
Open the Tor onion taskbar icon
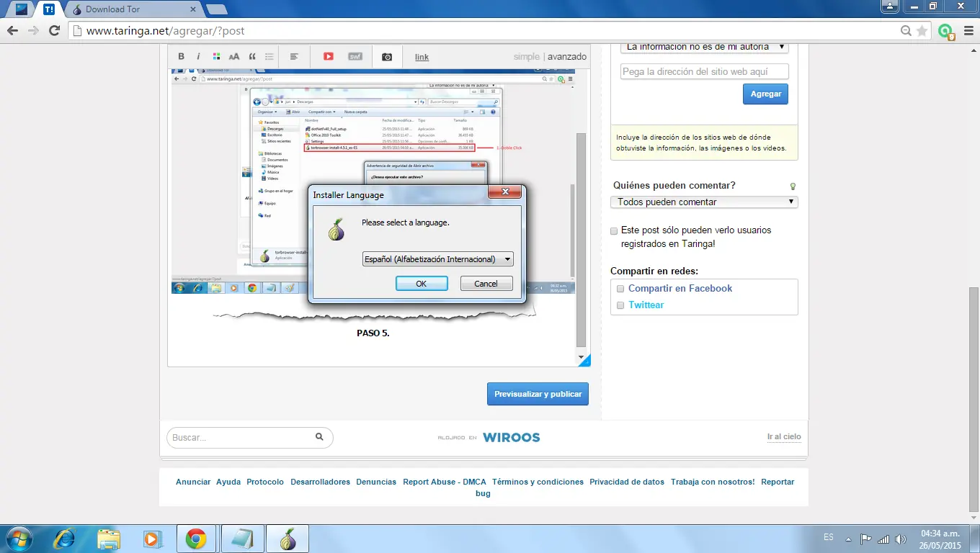(x=288, y=539)
